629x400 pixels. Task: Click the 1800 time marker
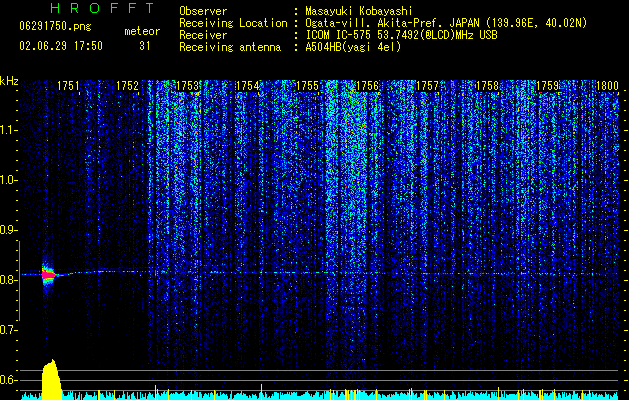(607, 86)
